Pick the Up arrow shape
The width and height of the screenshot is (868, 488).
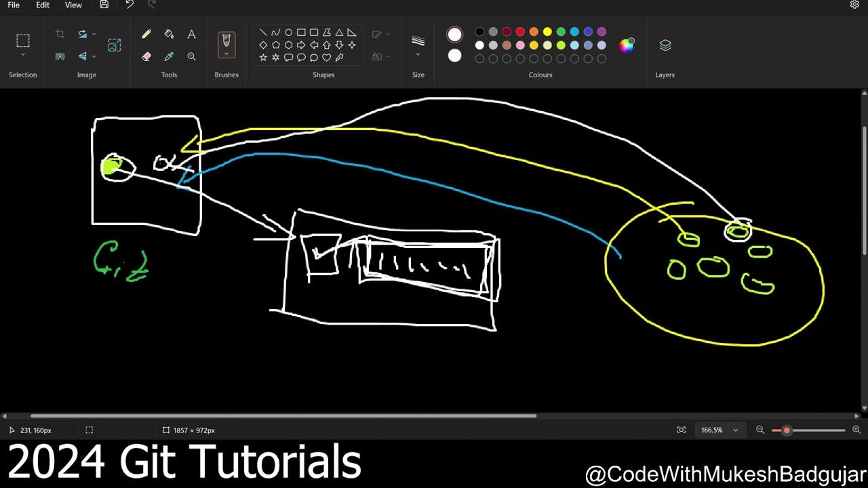coord(326,45)
